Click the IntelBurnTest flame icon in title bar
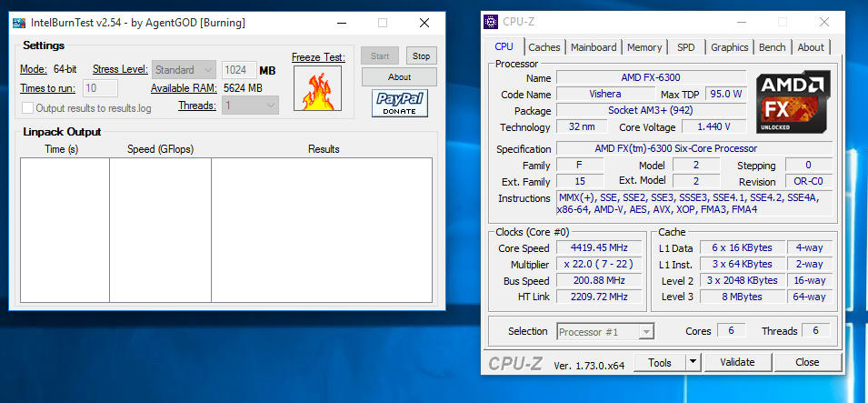The image size is (868, 403). pos(19,23)
